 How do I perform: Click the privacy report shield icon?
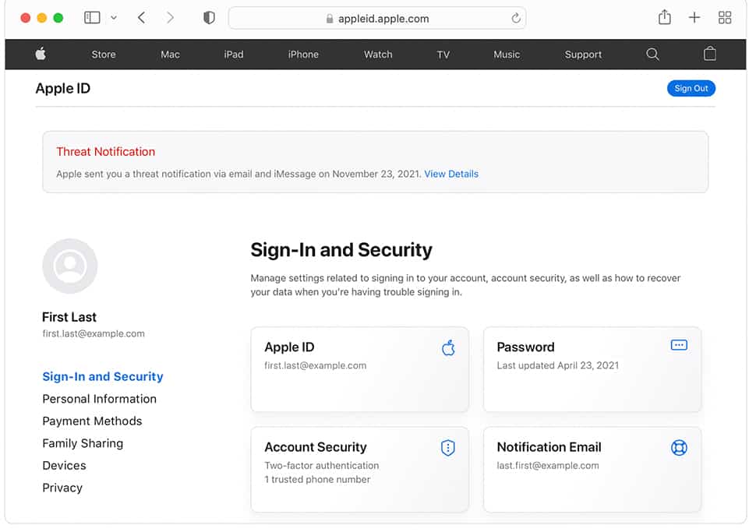(209, 18)
